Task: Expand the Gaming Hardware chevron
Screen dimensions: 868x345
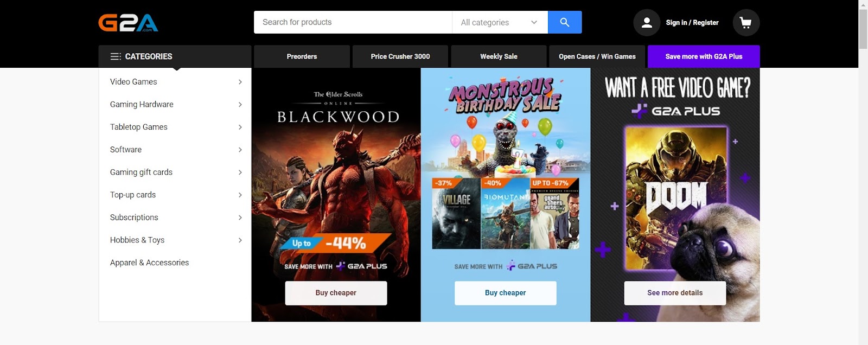Action: tap(240, 104)
